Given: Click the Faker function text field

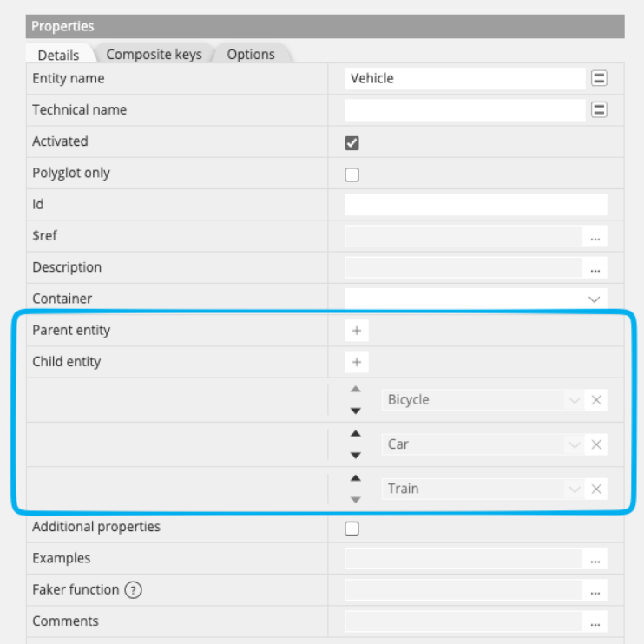Looking at the screenshot, I should tap(463, 590).
